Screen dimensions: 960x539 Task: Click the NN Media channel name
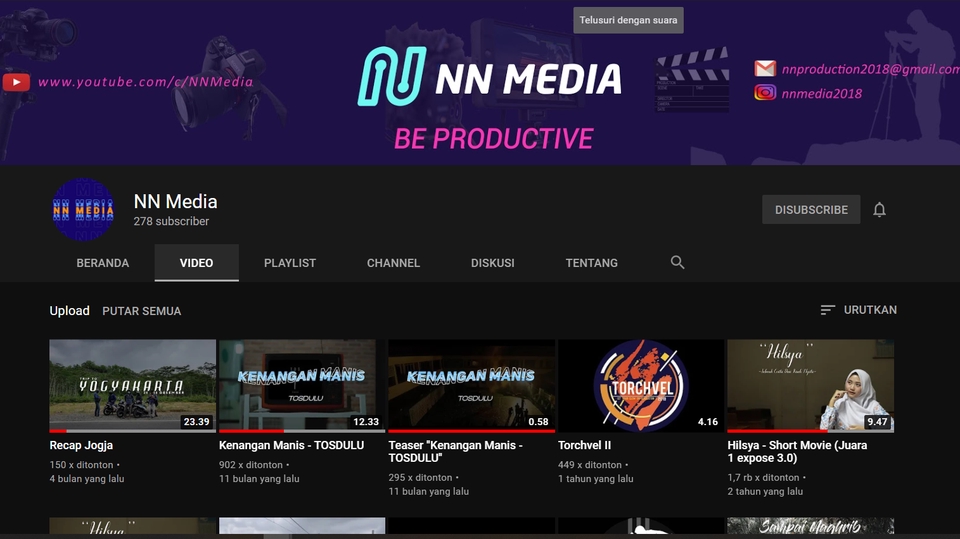point(175,202)
